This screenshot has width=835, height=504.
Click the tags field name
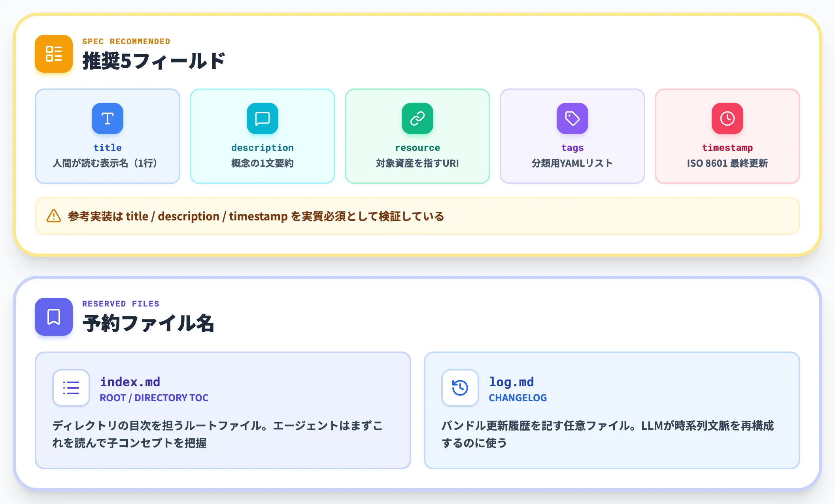[572, 148]
